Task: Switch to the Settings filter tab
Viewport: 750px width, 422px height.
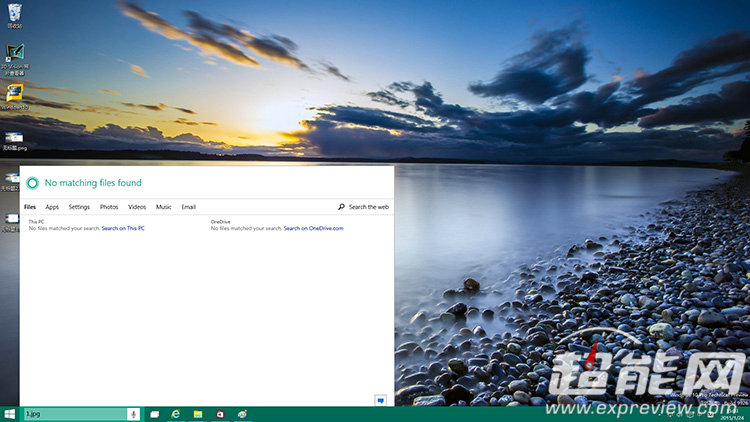Action: tap(79, 207)
